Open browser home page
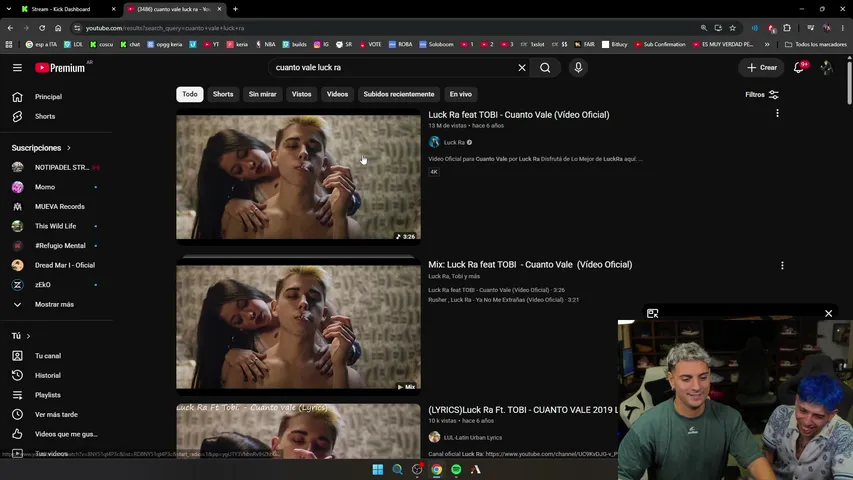Image resolution: width=853 pixels, height=480 pixels. click(58, 28)
